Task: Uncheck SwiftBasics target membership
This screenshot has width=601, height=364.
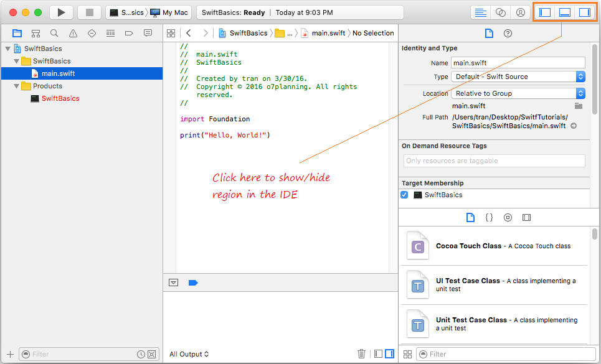Action: point(404,195)
